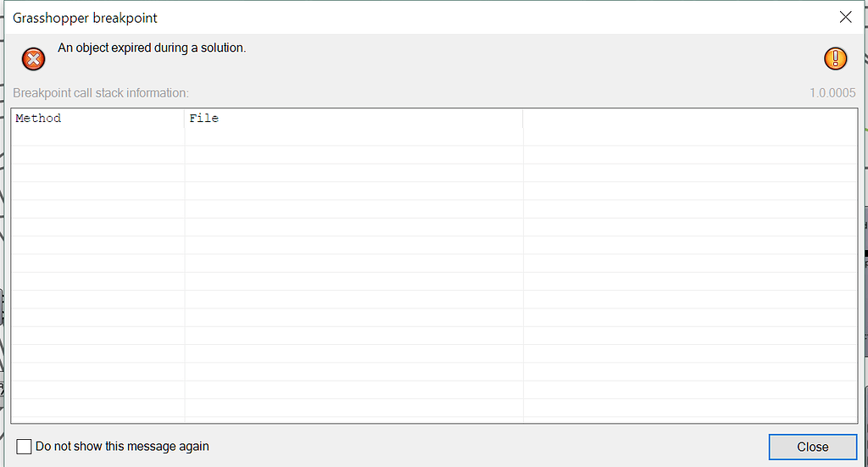
Task: Dismiss dialog using title bar X
Action: click(845, 17)
